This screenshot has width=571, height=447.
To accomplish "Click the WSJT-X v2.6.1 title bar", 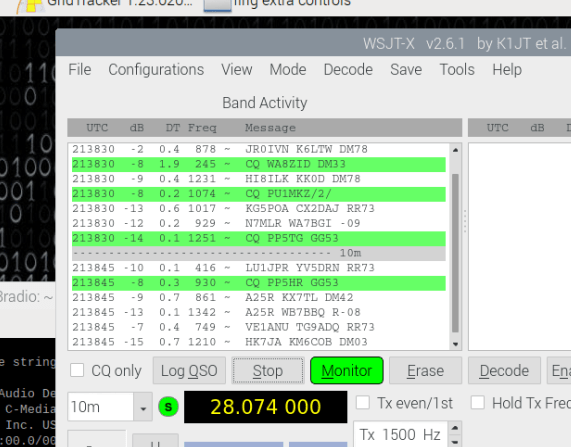I will pyautogui.click(x=313, y=44).
